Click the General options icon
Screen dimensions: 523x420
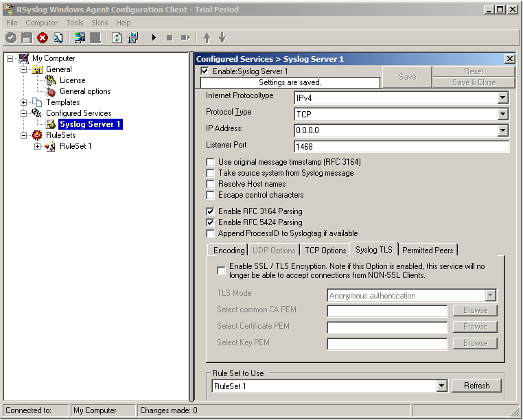[x=51, y=91]
